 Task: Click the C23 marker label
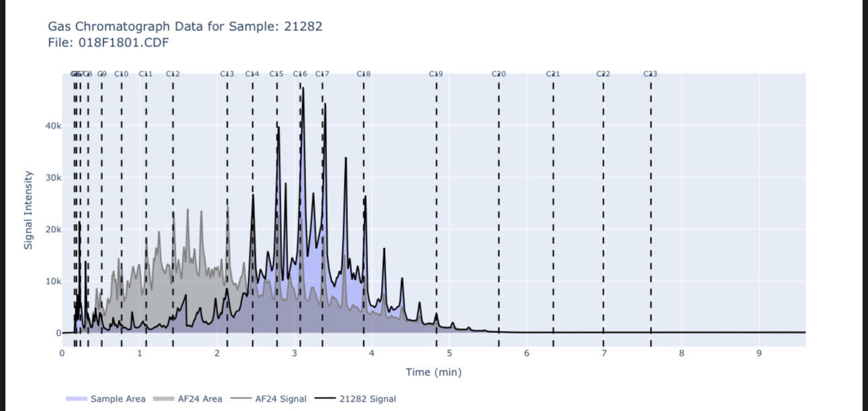(x=650, y=74)
